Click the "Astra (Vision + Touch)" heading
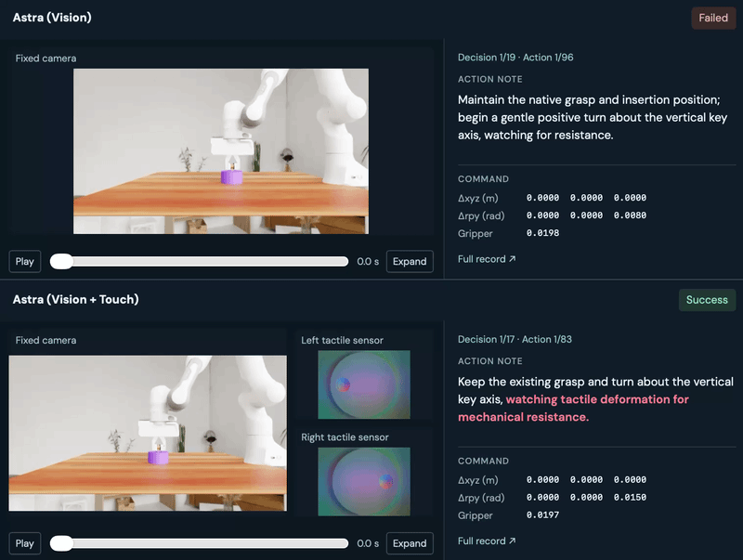Screen dimensions: 743x560 coord(76,299)
